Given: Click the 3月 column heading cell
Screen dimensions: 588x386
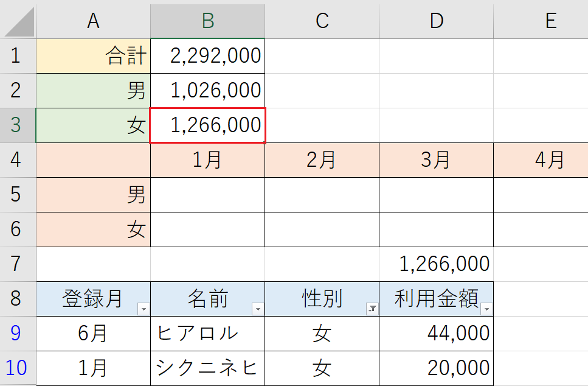Looking at the screenshot, I should pyautogui.click(x=437, y=160).
